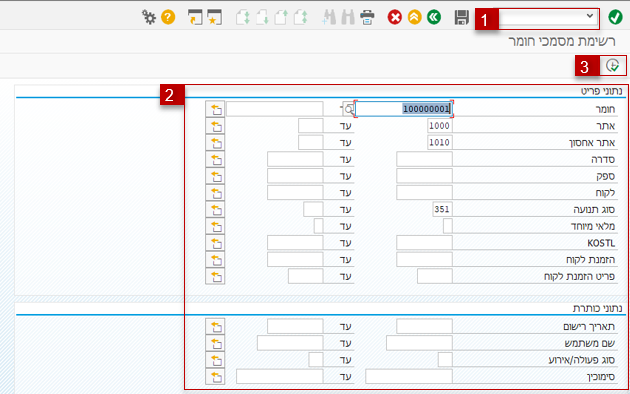Click the אתר field containing 1000
This screenshot has height=394, width=630.
[440, 126]
